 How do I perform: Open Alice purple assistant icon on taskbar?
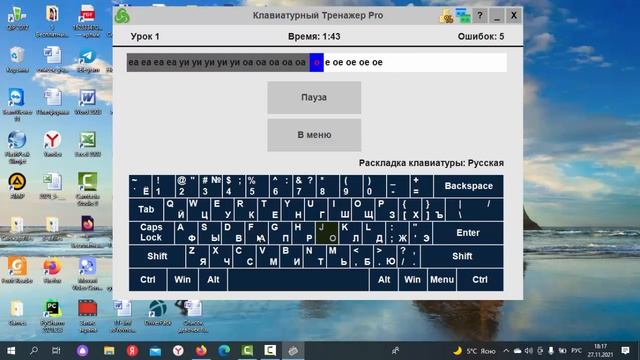click(82, 351)
